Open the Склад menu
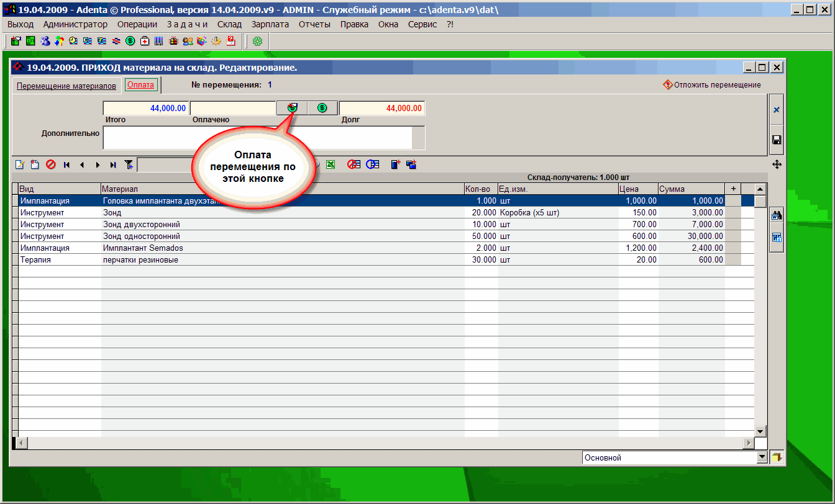The height and width of the screenshot is (504, 835). (x=229, y=24)
